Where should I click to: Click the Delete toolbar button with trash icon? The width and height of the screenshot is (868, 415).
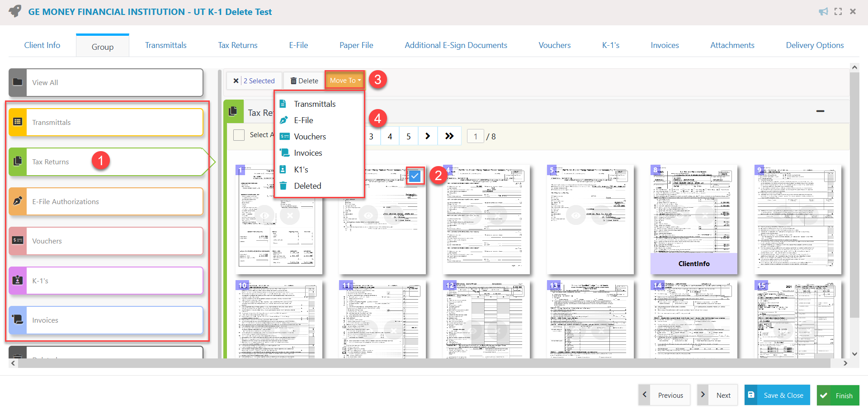(x=303, y=81)
